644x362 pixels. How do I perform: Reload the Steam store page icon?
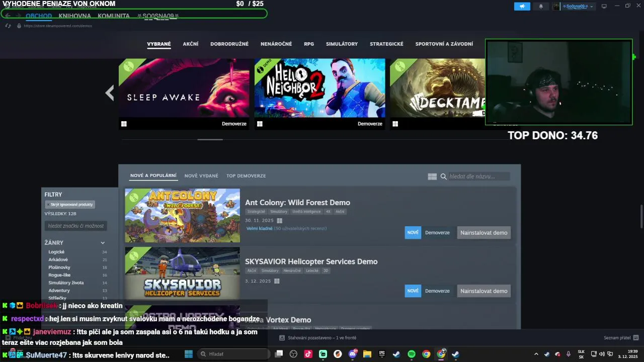tap(8, 26)
